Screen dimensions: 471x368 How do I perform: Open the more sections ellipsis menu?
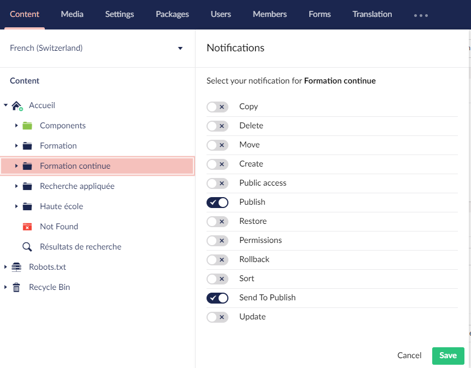[421, 15]
